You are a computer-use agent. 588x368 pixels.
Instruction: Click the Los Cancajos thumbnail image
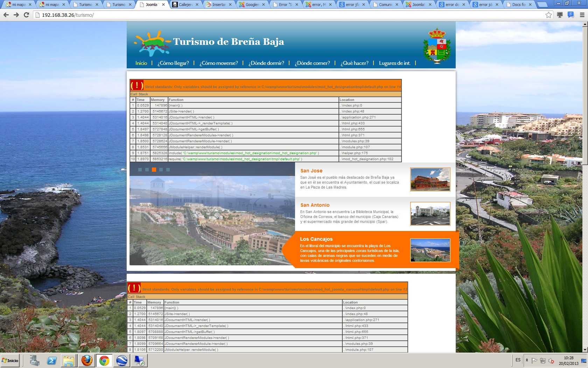coord(430,250)
